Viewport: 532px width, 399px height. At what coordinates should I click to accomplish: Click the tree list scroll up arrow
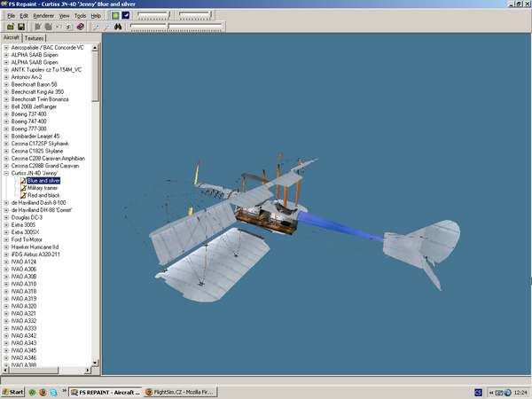[95, 48]
